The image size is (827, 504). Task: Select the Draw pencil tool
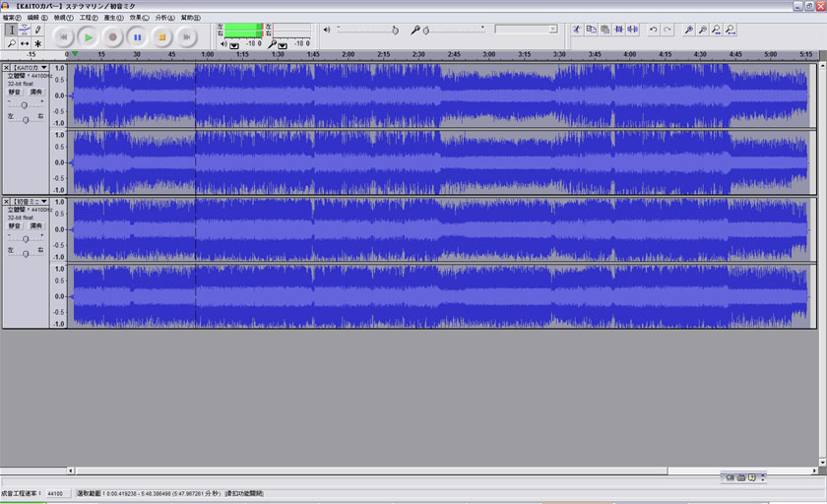click(x=38, y=31)
